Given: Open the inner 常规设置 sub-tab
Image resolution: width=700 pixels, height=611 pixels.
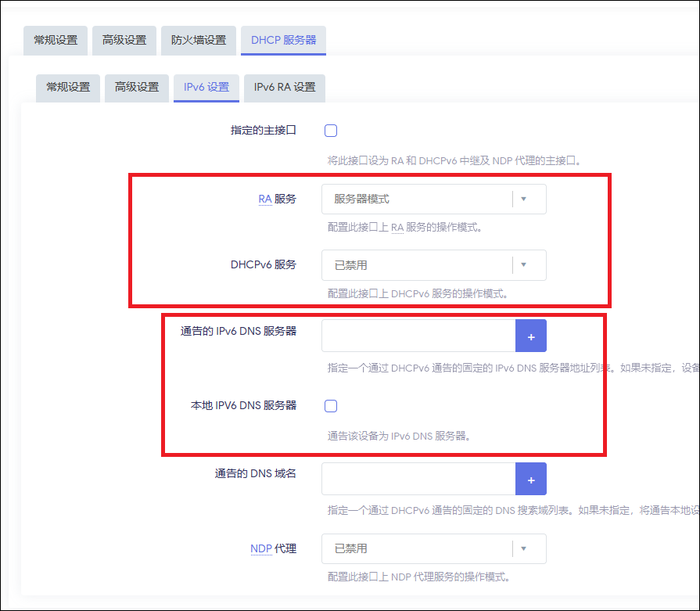Looking at the screenshot, I should [x=68, y=88].
